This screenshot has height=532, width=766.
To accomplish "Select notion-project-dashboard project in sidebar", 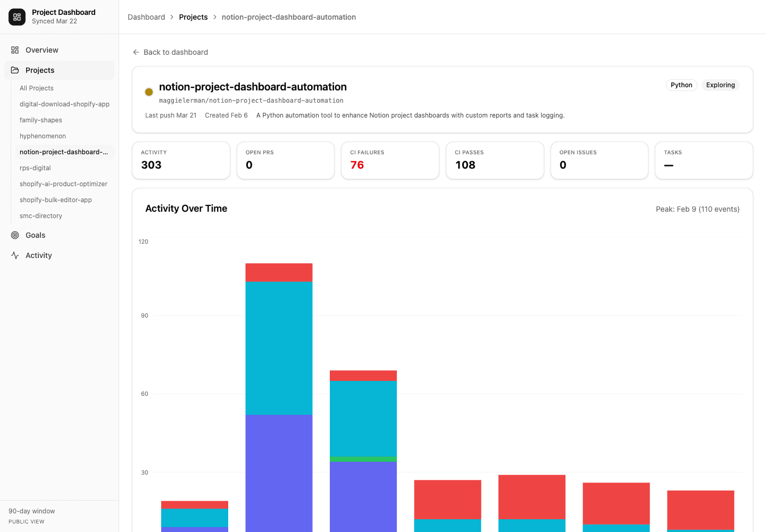I will coord(65,152).
